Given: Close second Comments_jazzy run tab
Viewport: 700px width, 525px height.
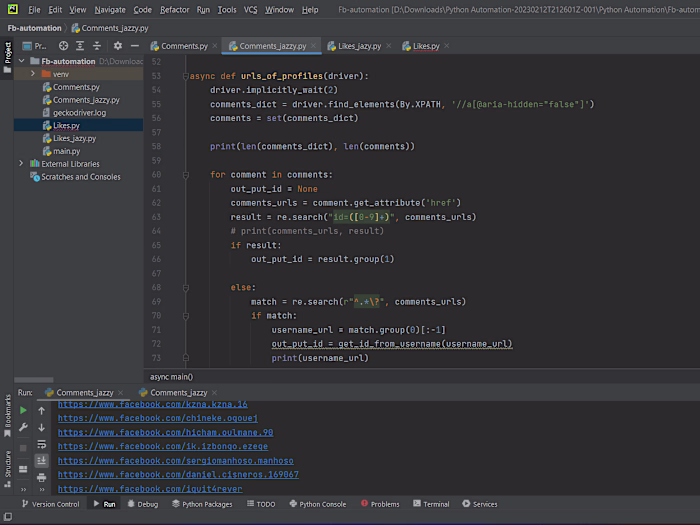Looking at the screenshot, I should point(214,392).
